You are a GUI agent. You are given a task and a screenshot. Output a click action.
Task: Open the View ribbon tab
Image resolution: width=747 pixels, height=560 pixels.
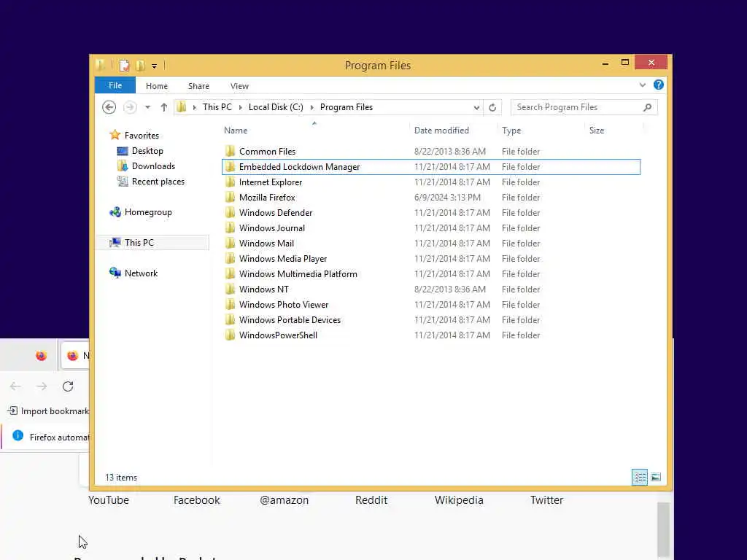click(239, 86)
